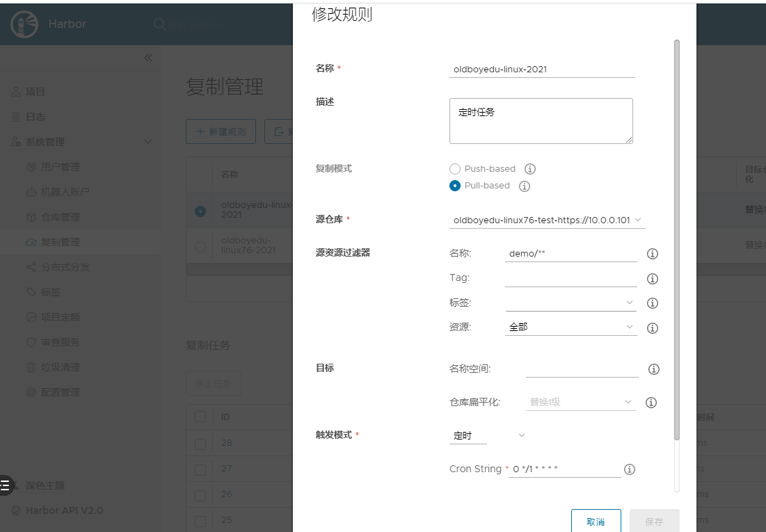This screenshot has width=766, height=532.
Task: Click info icon next to 仓库扁平化
Action: pyautogui.click(x=651, y=403)
